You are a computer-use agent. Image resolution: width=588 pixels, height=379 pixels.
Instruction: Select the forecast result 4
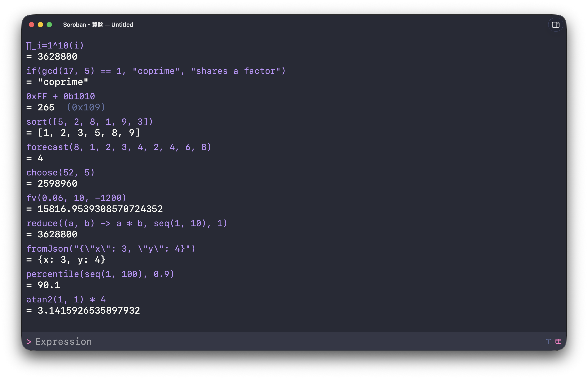pos(40,158)
